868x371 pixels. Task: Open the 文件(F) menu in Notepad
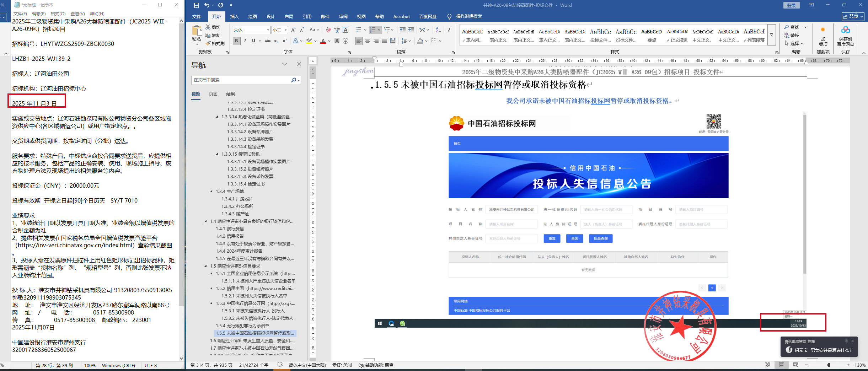click(x=20, y=14)
